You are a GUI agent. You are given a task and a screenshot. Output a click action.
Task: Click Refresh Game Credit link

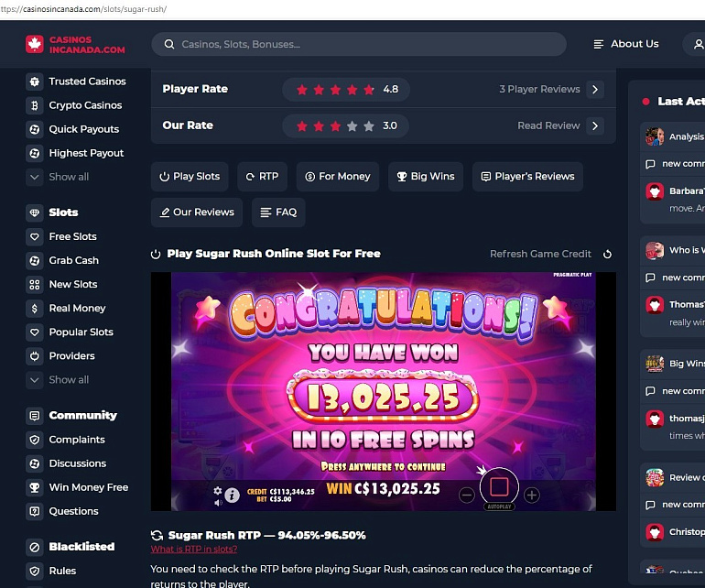coord(540,254)
